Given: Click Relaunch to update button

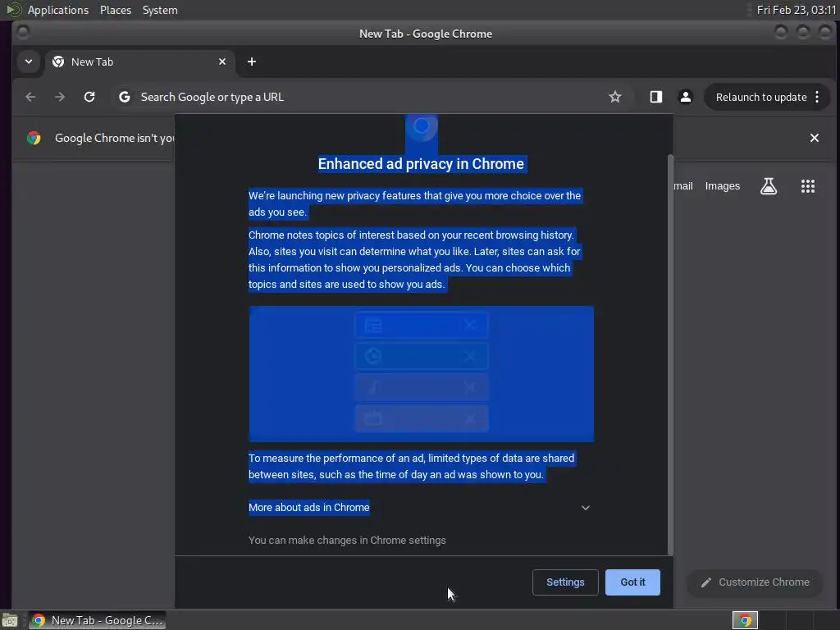Looking at the screenshot, I should point(760,97).
